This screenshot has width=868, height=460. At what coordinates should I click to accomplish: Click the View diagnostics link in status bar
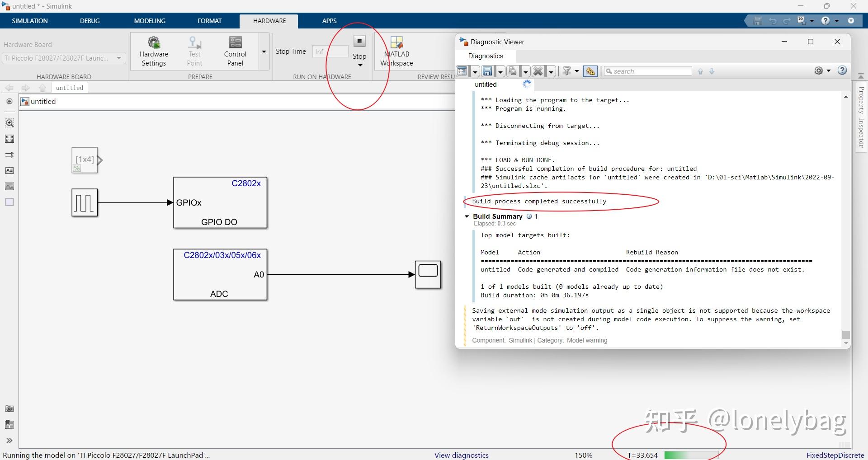[x=461, y=455]
